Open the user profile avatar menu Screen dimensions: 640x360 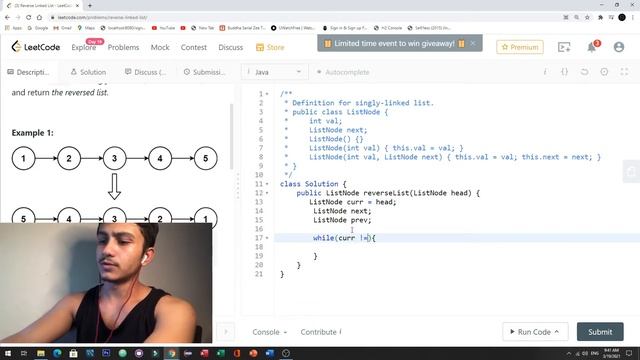(619, 47)
